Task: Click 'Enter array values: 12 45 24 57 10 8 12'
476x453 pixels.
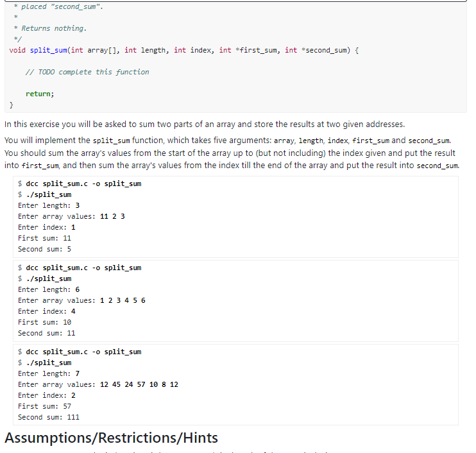Action: [98, 385]
